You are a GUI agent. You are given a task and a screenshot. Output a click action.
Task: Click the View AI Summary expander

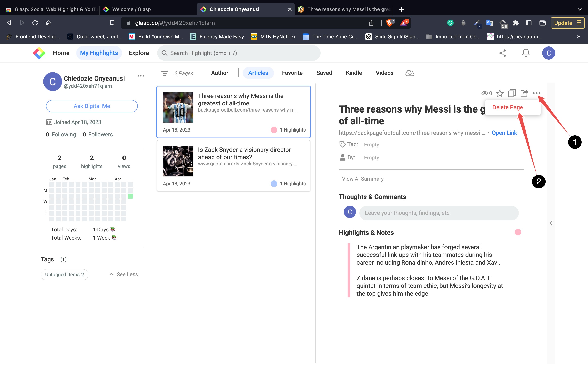coord(363,178)
